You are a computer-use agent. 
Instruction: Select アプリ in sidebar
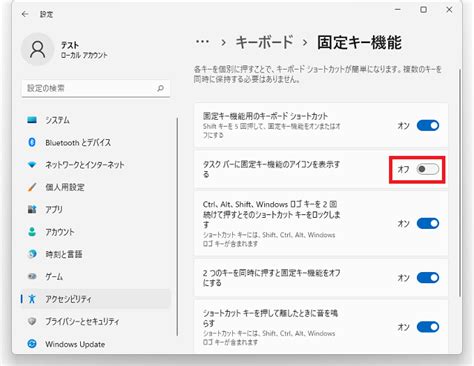[x=96, y=209]
